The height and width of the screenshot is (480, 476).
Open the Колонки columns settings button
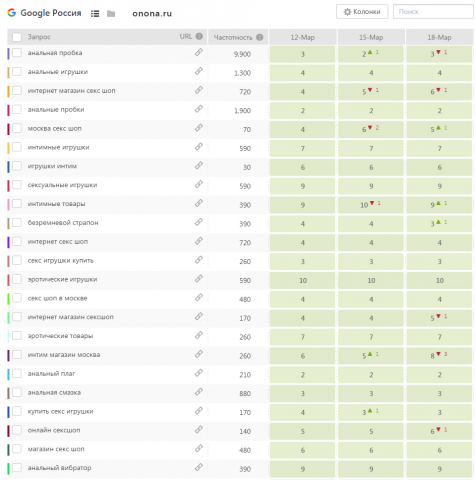(362, 12)
